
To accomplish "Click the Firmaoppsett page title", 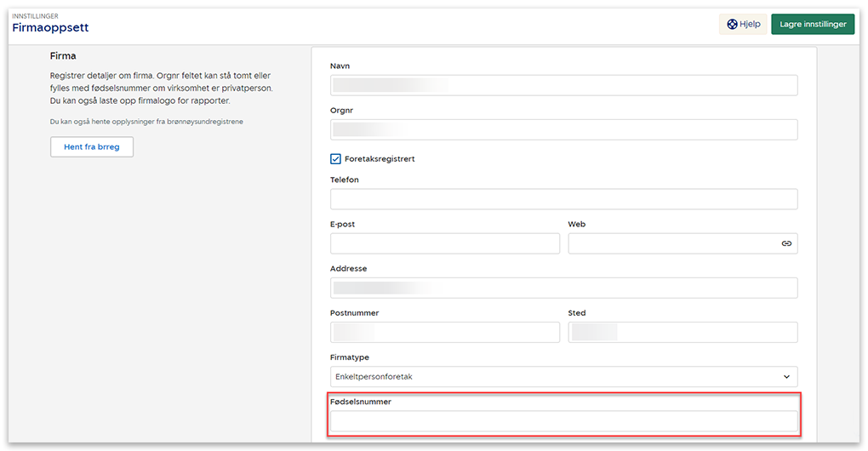I will click(x=50, y=28).
